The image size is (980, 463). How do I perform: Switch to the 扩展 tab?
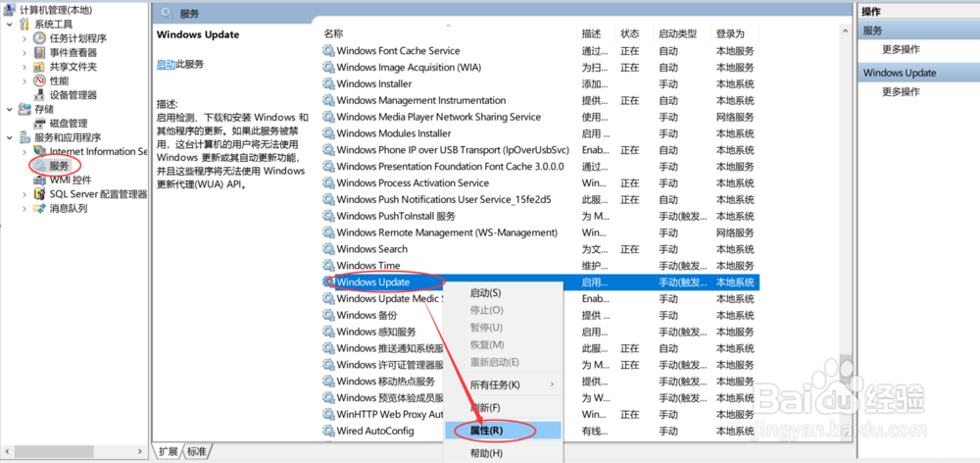coord(169,451)
